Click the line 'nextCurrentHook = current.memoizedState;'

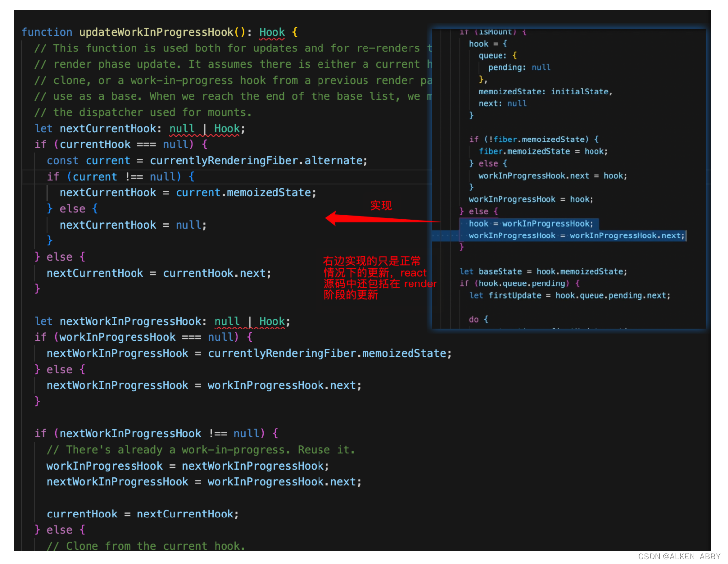tap(188, 193)
